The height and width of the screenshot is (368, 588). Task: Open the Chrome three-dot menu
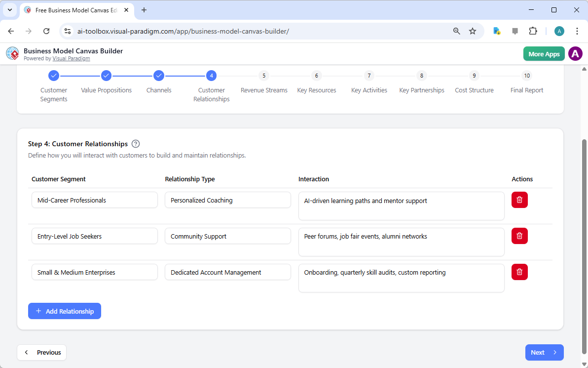(x=577, y=31)
